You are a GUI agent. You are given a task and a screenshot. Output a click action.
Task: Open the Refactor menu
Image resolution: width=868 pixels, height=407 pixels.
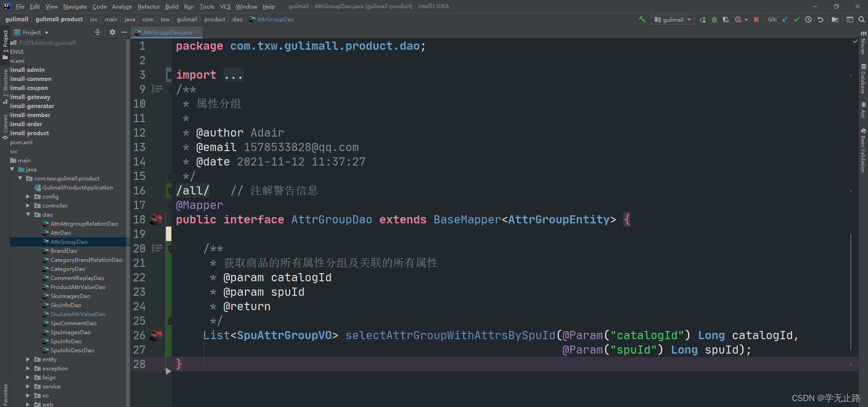[149, 6]
